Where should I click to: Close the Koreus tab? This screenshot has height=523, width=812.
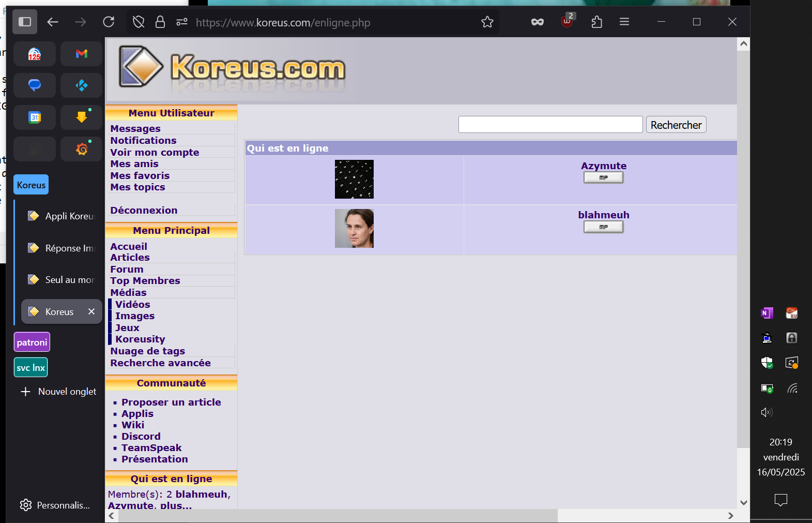click(91, 311)
